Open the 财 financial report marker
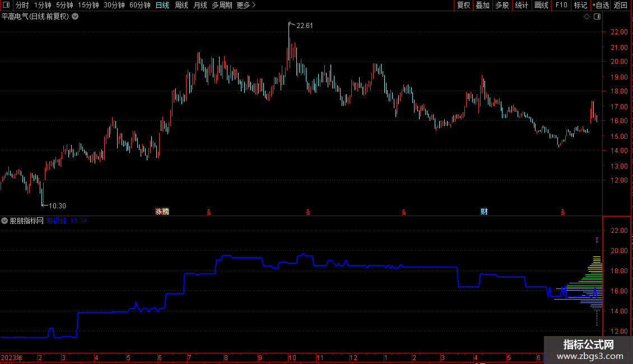The image size is (633, 364). 484,212
